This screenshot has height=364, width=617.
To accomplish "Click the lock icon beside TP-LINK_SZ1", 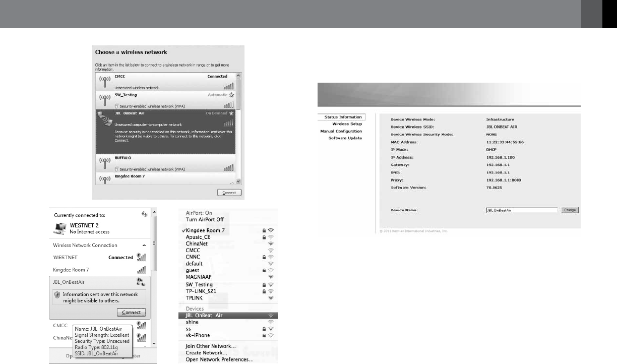I will click(264, 291).
